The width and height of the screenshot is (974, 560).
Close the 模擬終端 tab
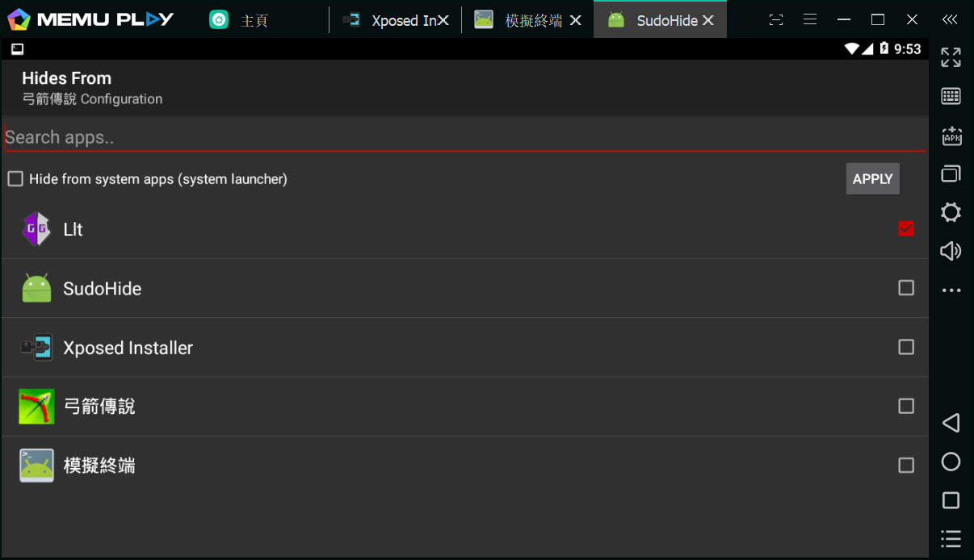(x=575, y=21)
